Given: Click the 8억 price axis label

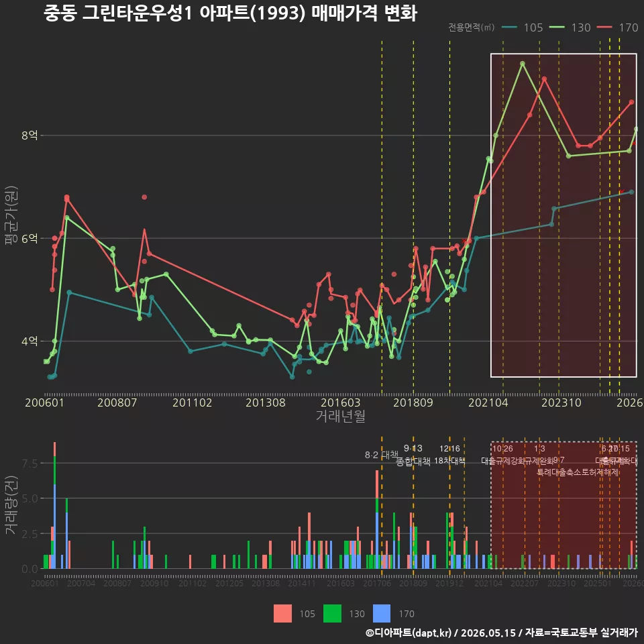Looking at the screenshot, I should 30,135.
